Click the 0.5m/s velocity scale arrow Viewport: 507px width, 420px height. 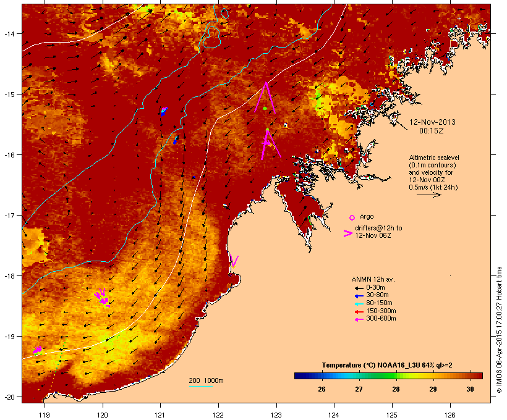[x=428, y=195]
